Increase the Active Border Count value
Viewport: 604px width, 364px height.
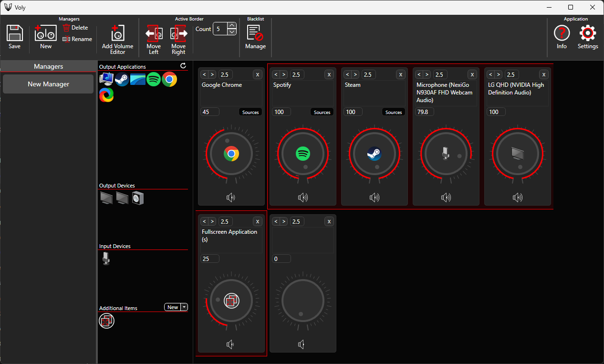pyautogui.click(x=232, y=26)
